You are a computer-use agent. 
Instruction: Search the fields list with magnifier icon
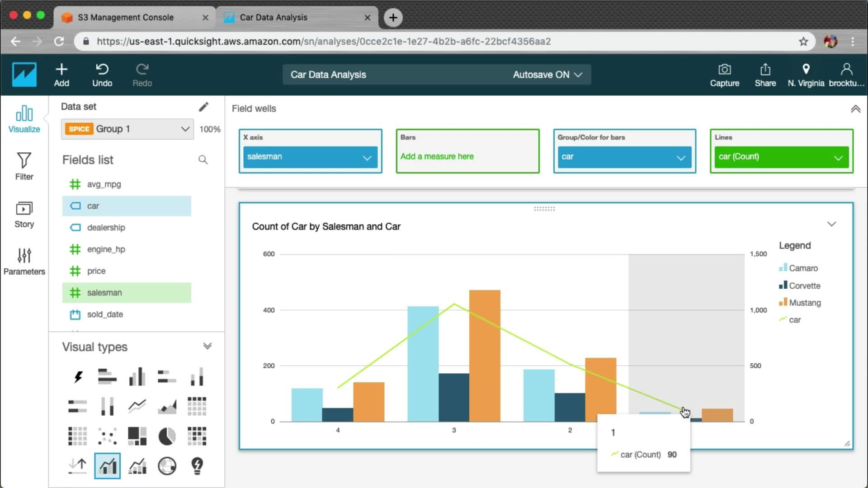[x=203, y=160]
